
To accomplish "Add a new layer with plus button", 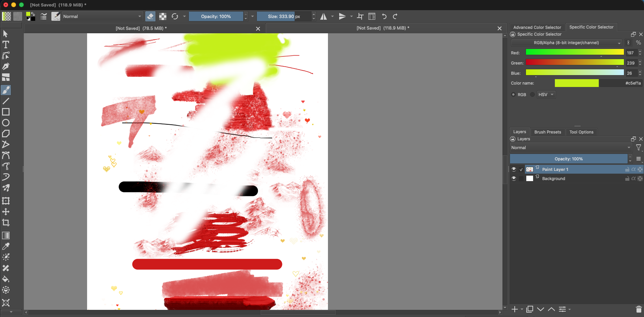I will tap(515, 309).
